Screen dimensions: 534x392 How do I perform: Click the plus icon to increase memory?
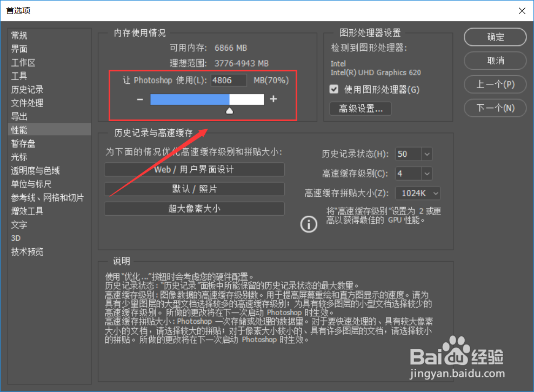pos(273,99)
